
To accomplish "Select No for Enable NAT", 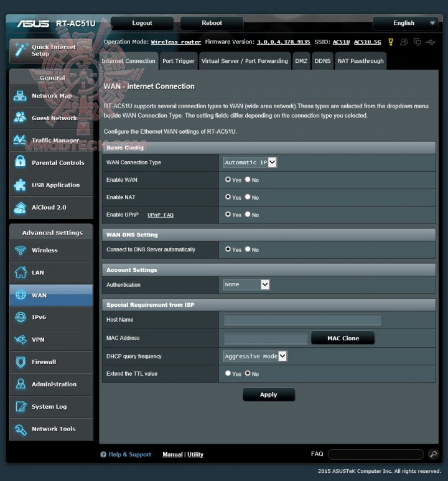I will [248, 197].
